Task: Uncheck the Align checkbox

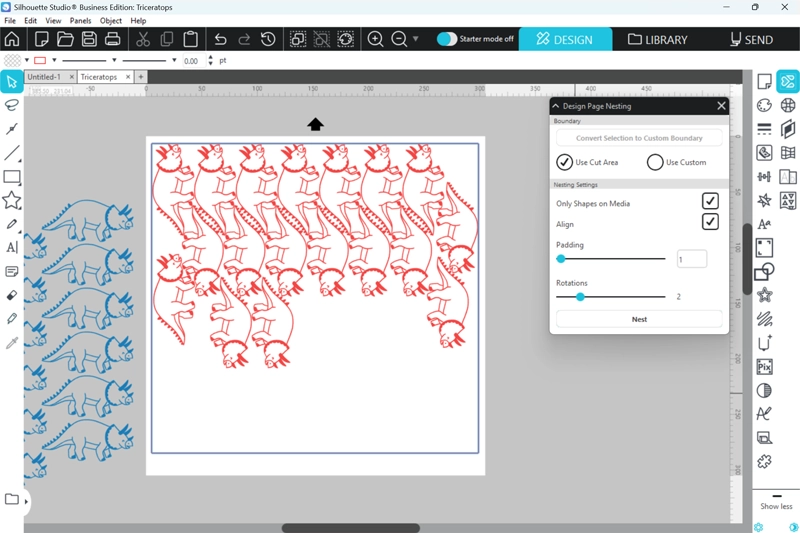Action: (710, 222)
